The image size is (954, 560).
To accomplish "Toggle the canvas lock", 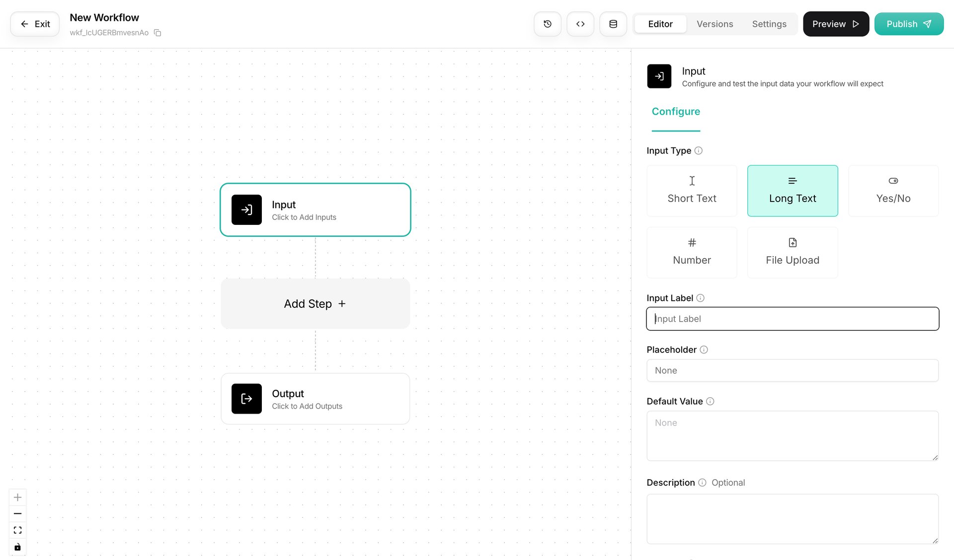I will click(17, 547).
